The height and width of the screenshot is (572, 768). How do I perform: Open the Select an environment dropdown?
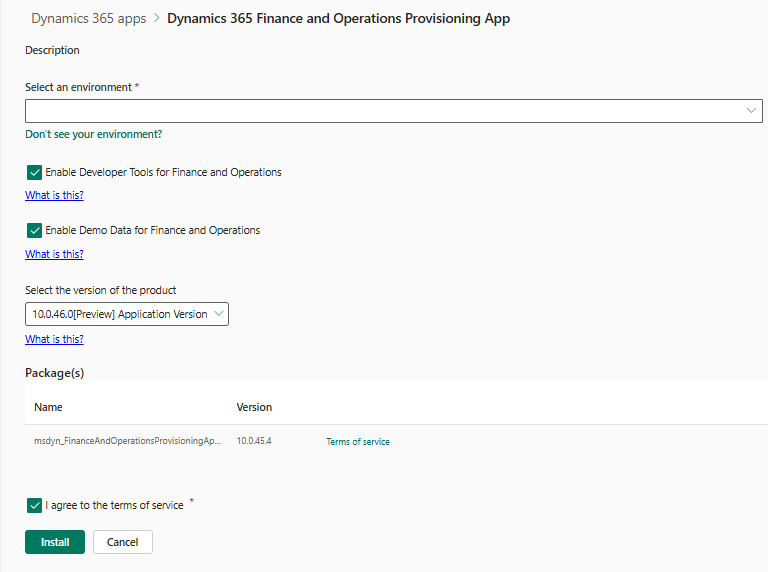coord(394,111)
